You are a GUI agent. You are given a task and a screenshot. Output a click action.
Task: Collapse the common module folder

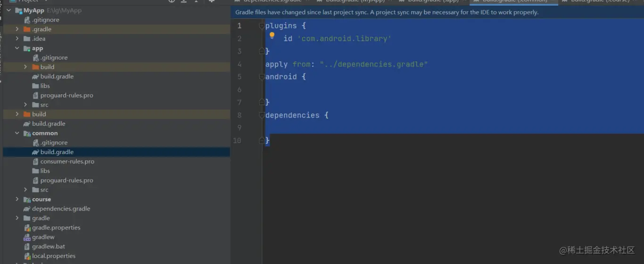pos(17,133)
